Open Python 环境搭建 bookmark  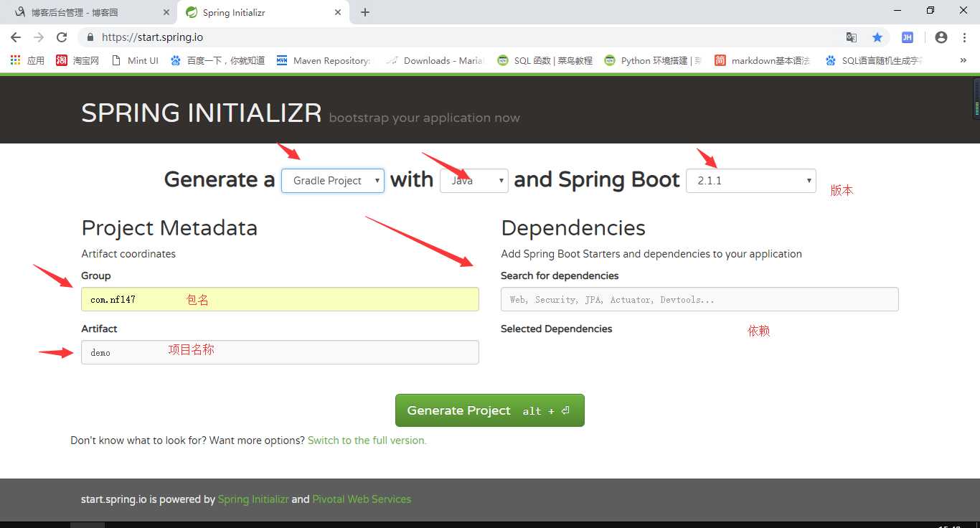pos(653,60)
